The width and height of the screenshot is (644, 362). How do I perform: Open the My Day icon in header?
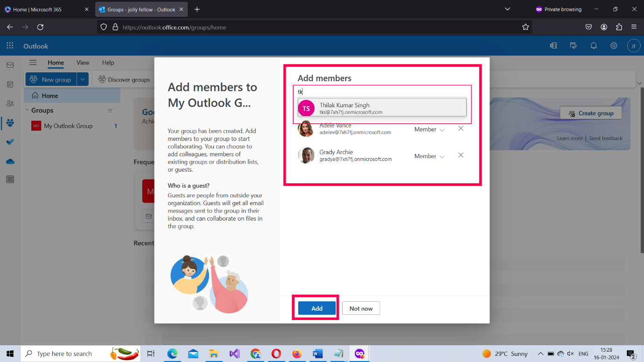(x=574, y=46)
